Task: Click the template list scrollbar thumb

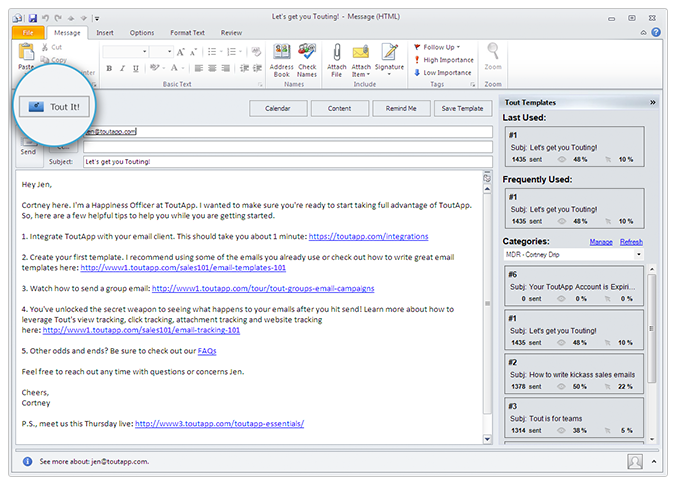Action: point(652,329)
